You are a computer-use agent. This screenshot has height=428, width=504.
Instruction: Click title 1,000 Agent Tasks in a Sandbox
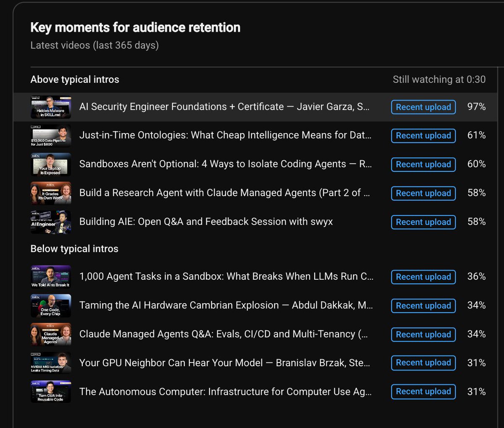pyautogui.click(x=226, y=276)
